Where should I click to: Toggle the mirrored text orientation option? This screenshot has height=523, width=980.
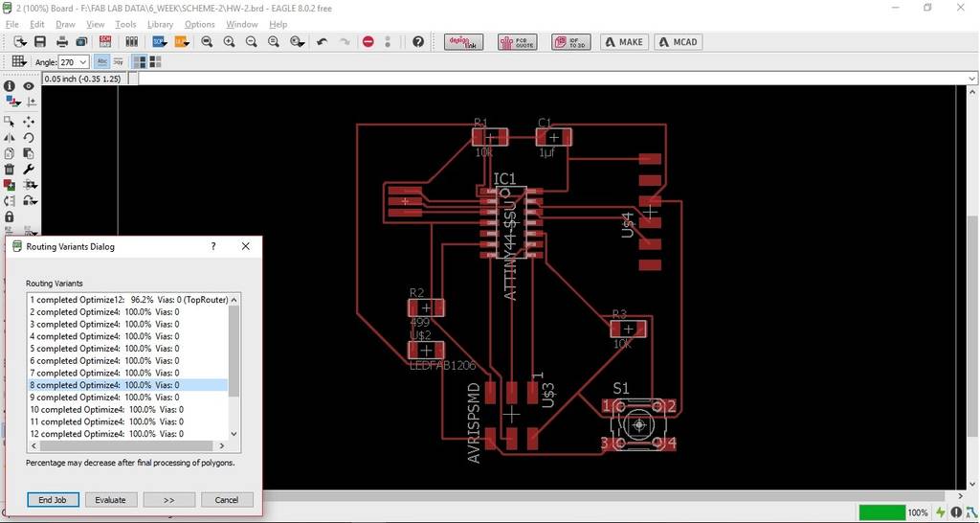[x=118, y=62]
